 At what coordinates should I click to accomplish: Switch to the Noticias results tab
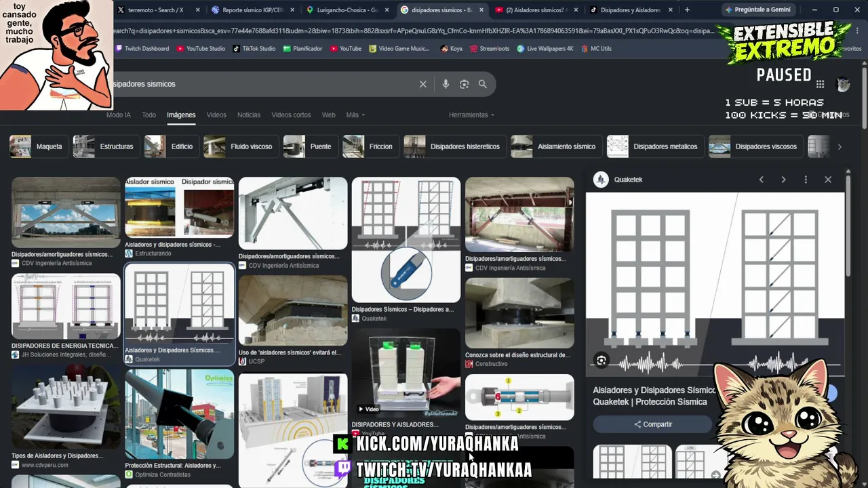tap(249, 115)
